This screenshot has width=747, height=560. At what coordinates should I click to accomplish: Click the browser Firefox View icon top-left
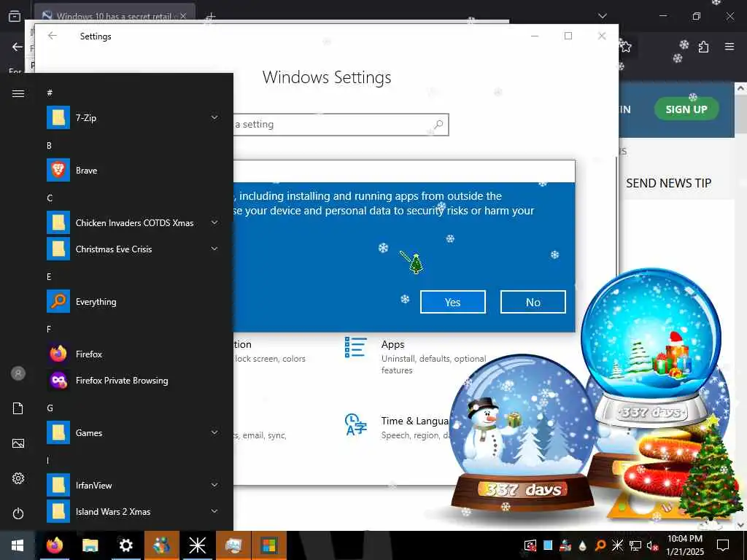tap(15, 16)
